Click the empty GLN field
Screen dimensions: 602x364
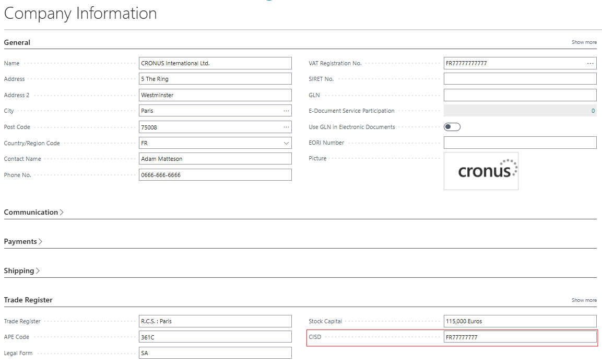tap(520, 95)
